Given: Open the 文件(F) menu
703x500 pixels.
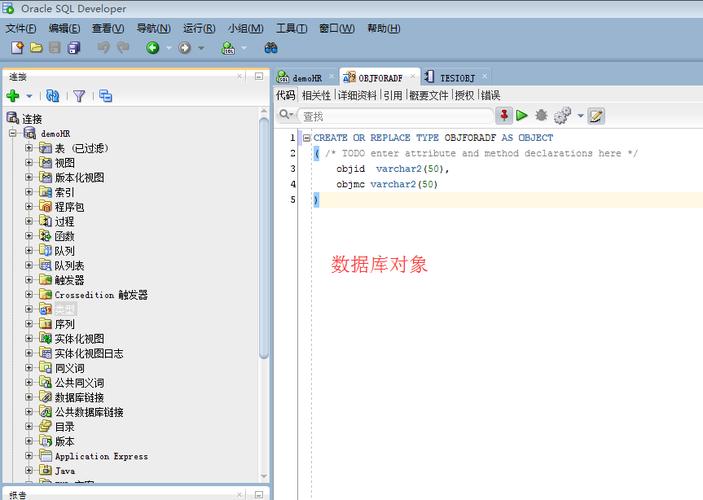Looking at the screenshot, I should (x=21, y=28).
